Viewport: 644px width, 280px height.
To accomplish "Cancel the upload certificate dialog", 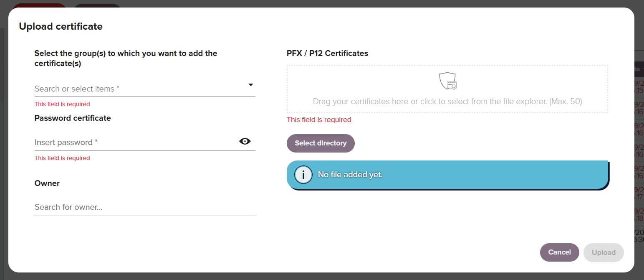I will click(559, 252).
